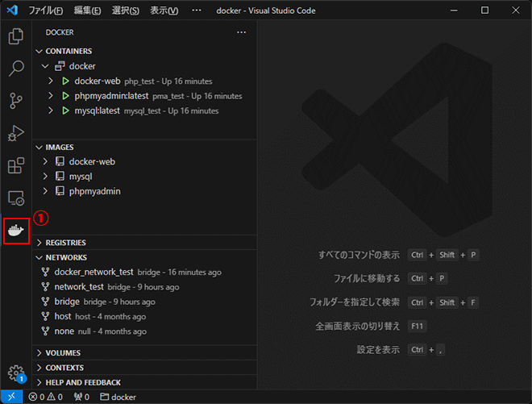
Task: Select phpmyadmin:latest pma_test container text
Action: tap(158, 96)
